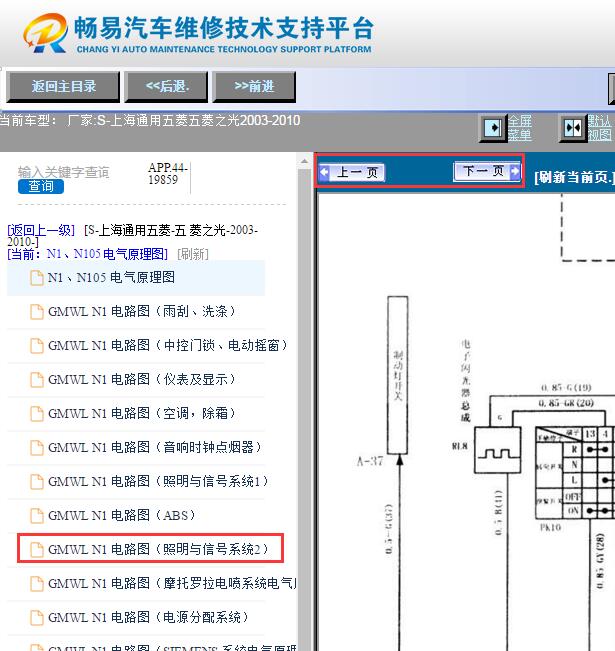Click the sidebar vertical scrollbar track
Image resolution: width=615 pixels, height=651 pixels.
pyautogui.click(x=304, y=410)
